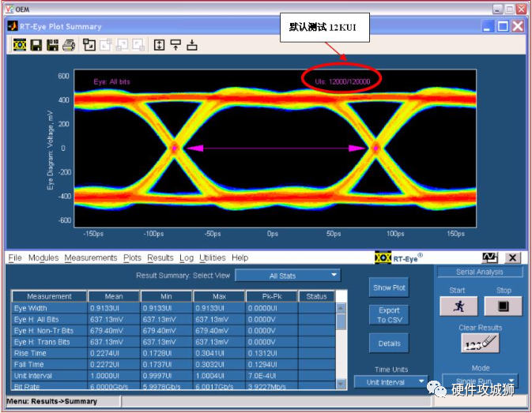532x413 pixels.
Task: Click the running man Start icon
Action: 458,306
